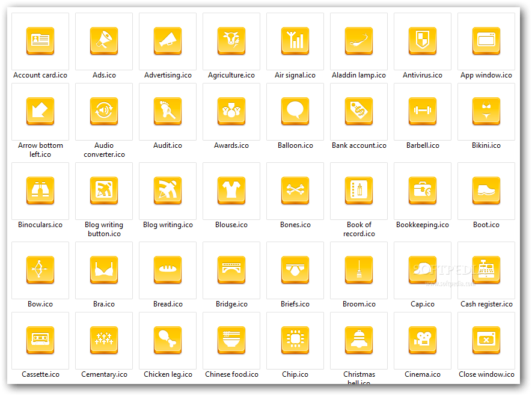Open the Audio converter icon
532x396 pixels.
click(x=103, y=111)
